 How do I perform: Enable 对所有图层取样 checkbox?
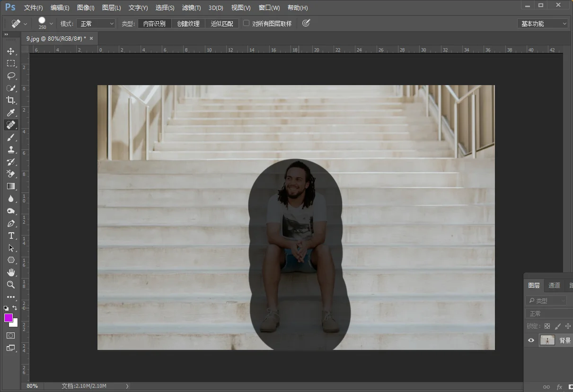[x=246, y=23]
